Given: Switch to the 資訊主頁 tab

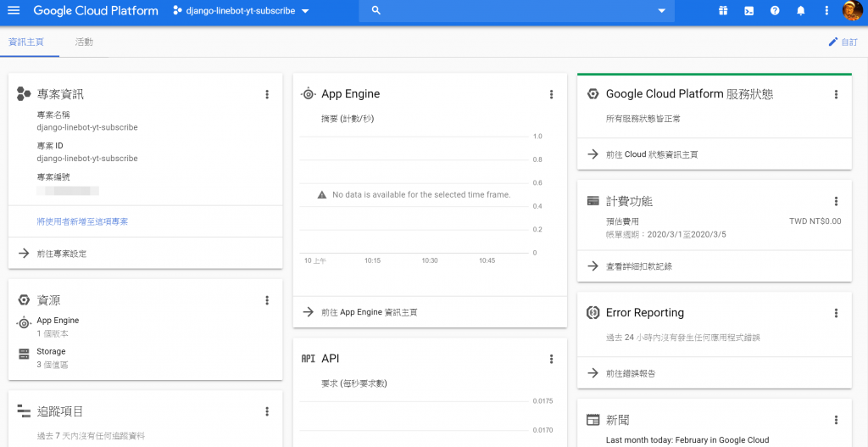Looking at the screenshot, I should click(x=26, y=42).
